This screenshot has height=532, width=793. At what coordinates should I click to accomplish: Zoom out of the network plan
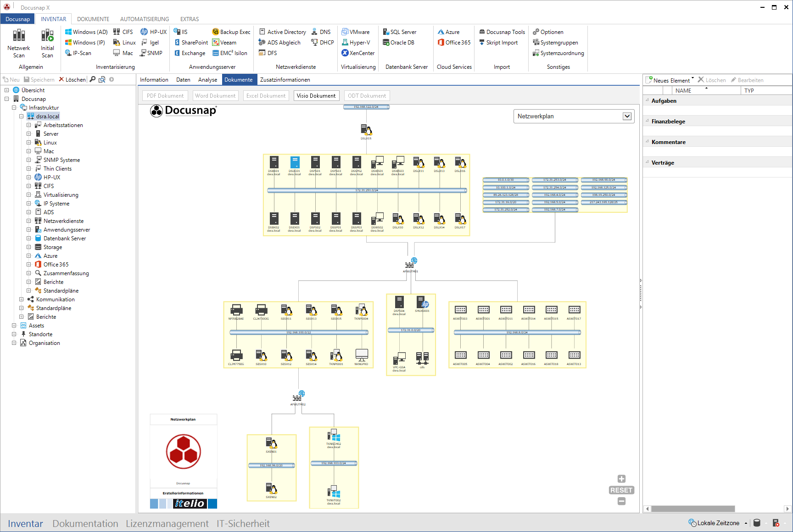click(x=621, y=501)
